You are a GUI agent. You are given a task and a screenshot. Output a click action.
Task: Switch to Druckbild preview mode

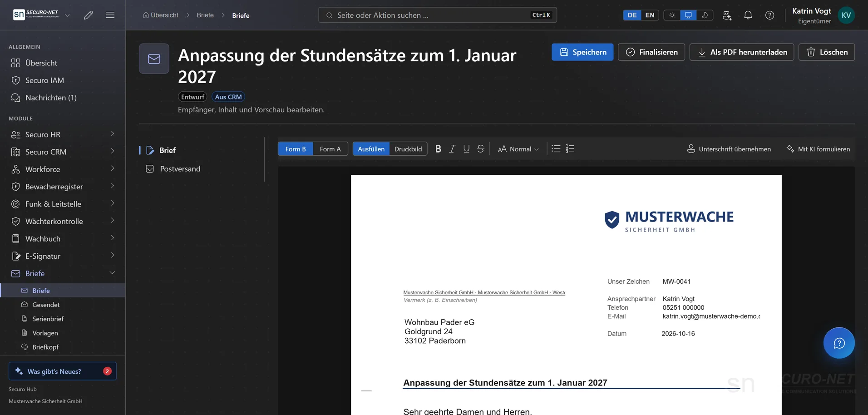[x=408, y=149]
